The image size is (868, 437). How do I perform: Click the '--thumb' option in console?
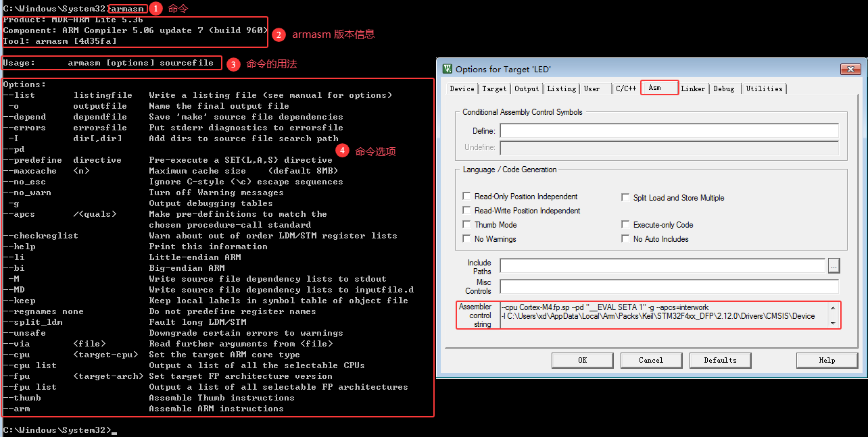pos(22,398)
